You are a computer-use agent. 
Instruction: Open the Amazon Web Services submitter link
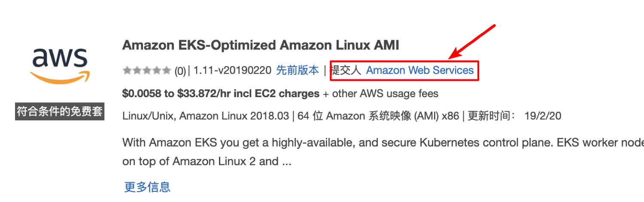(419, 70)
